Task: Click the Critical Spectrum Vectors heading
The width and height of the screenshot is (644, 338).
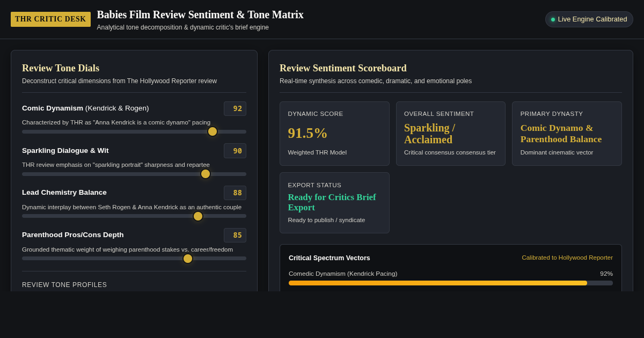Action: coord(330,258)
